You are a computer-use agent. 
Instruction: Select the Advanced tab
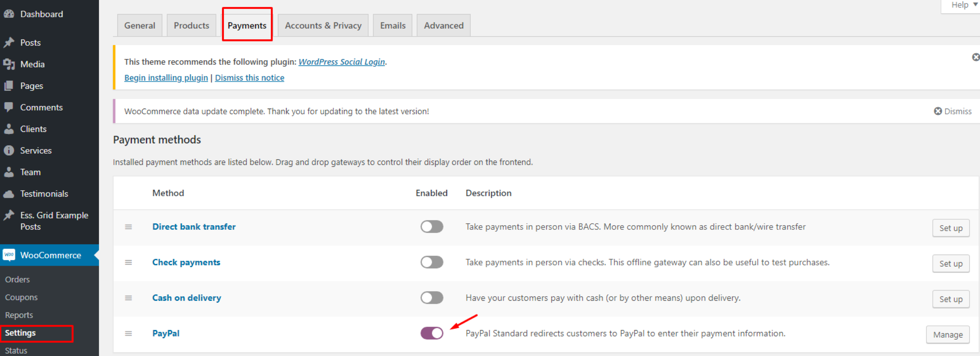(x=444, y=26)
